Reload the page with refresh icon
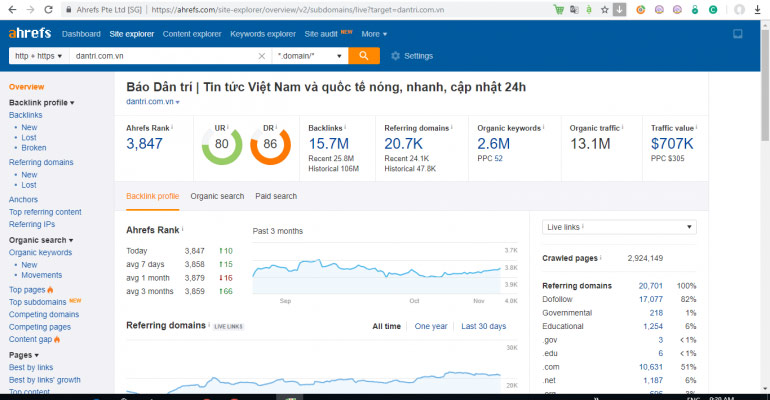Image resolution: width=770 pixels, height=400 pixels. coord(48,10)
